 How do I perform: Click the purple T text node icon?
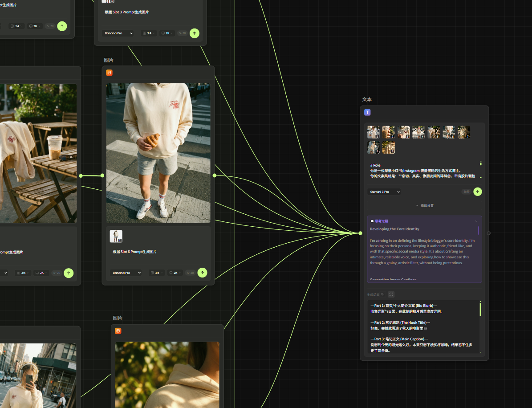(x=367, y=113)
